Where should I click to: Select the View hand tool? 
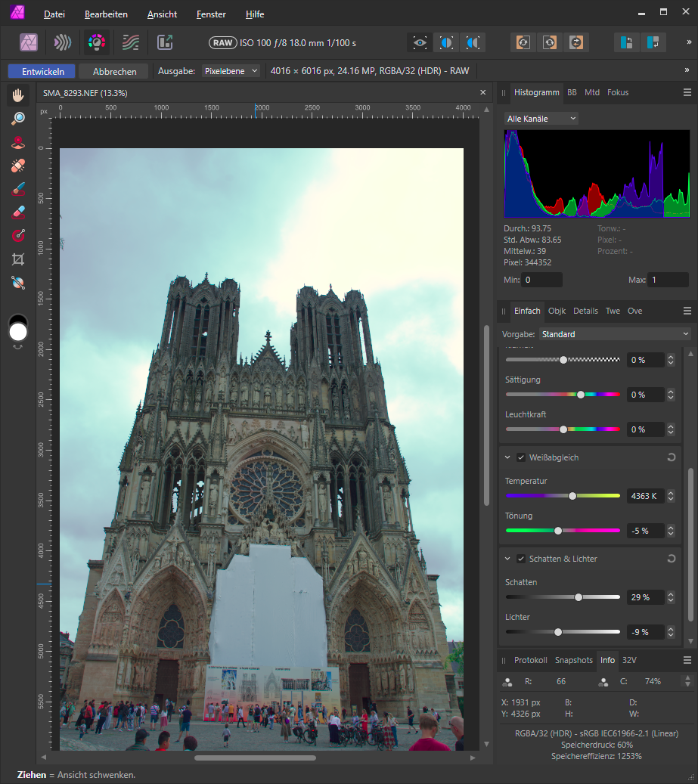18,95
